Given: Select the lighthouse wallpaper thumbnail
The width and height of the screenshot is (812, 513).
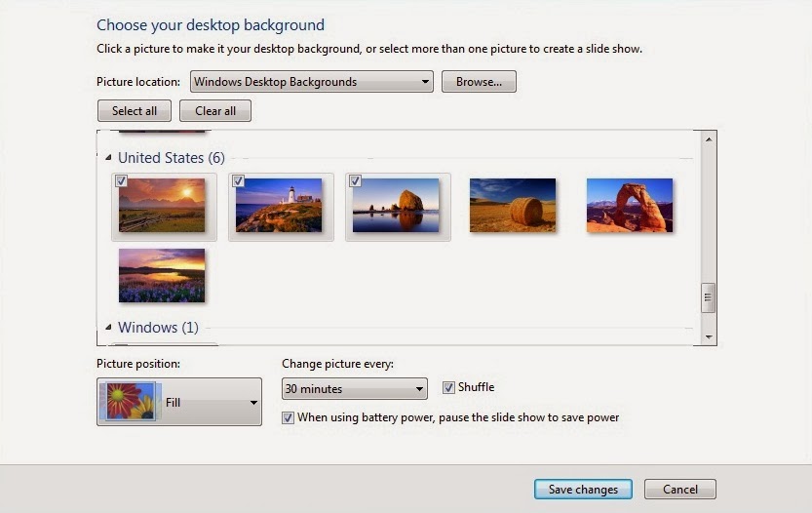Looking at the screenshot, I should click(x=279, y=205).
